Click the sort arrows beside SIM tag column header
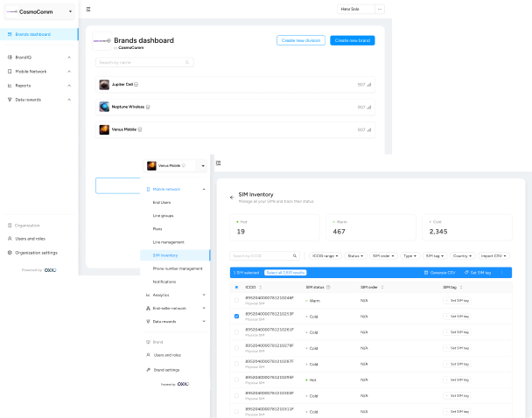Screen dimensions: 532x418 click(x=461, y=287)
